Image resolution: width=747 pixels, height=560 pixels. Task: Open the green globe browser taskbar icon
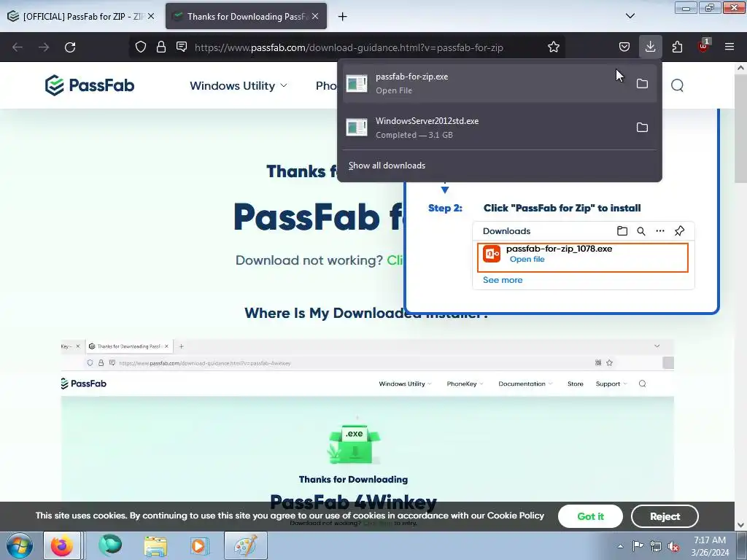tap(110, 545)
